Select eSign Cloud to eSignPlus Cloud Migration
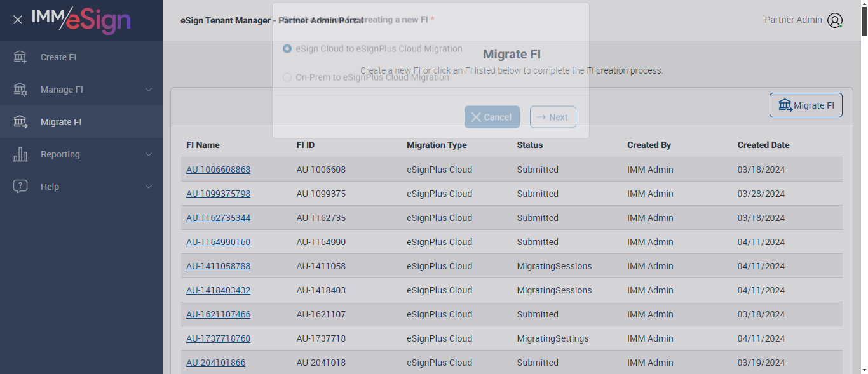The image size is (868, 374). coord(287,48)
